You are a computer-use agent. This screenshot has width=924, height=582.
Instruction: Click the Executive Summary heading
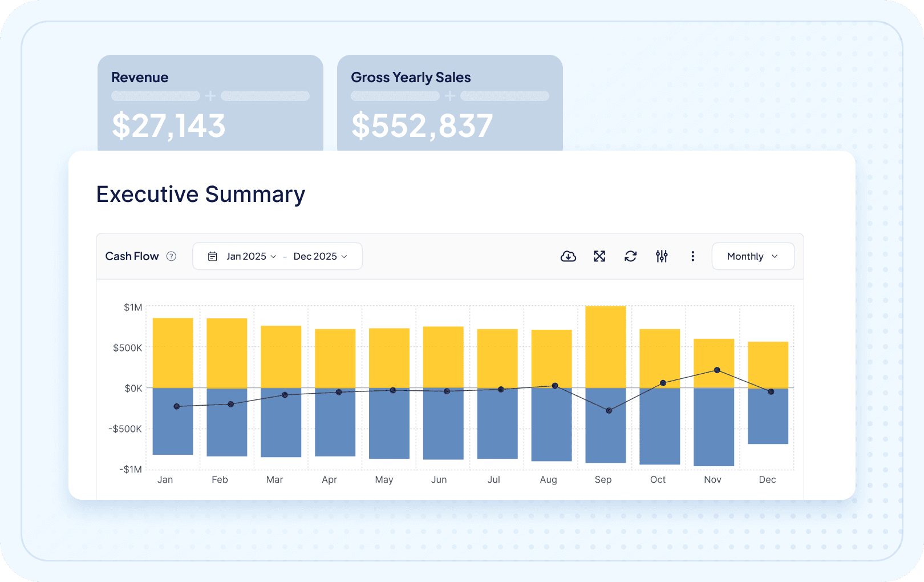click(x=201, y=195)
